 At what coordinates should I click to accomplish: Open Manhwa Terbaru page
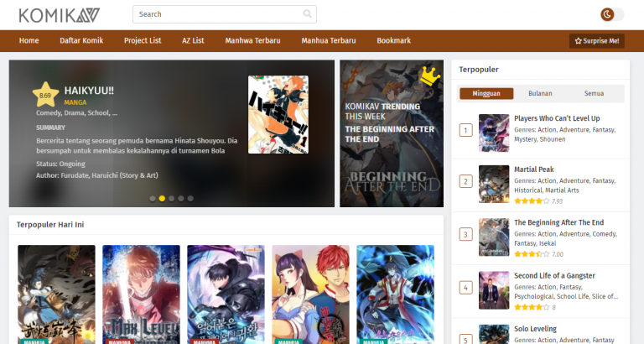252,40
